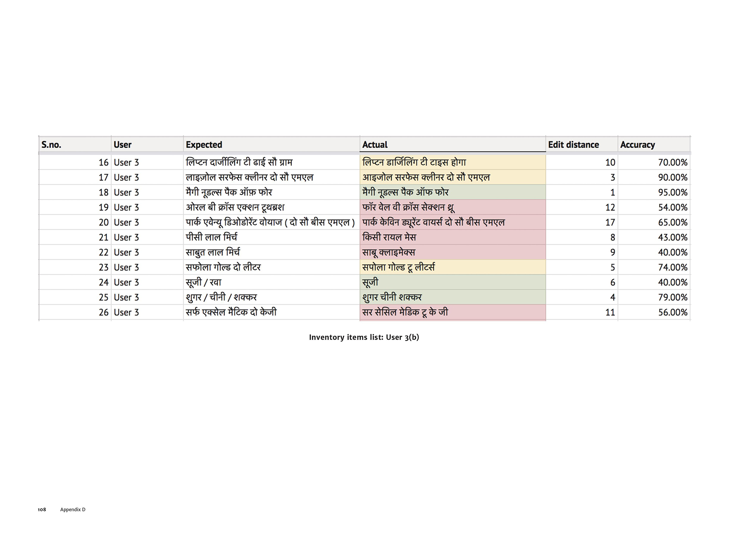Viewport: 756px width, 534px height.
Task: Click the 'Appendix D' footer label
Action: [73, 509]
